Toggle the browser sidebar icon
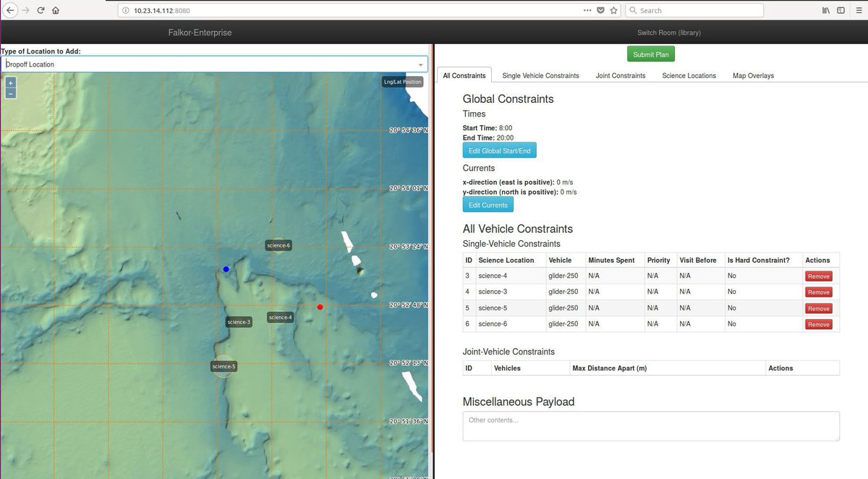Viewport: 868px width, 479px height. (841, 10)
